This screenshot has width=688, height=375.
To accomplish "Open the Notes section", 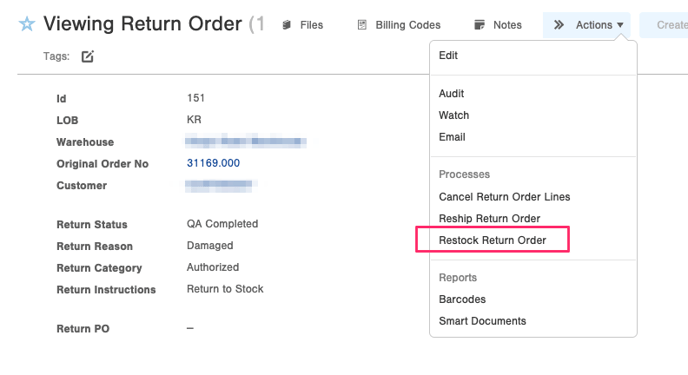I will (x=507, y=25).
